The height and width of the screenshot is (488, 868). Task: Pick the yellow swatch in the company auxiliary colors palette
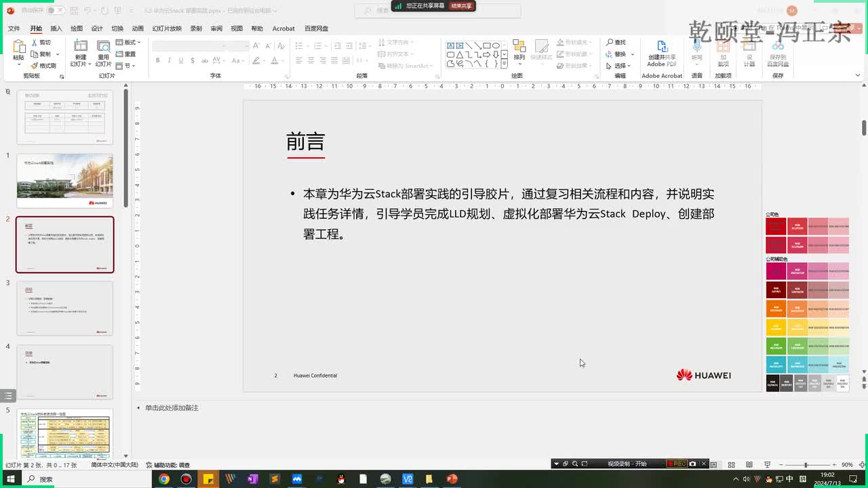click(x=776, y=327)
